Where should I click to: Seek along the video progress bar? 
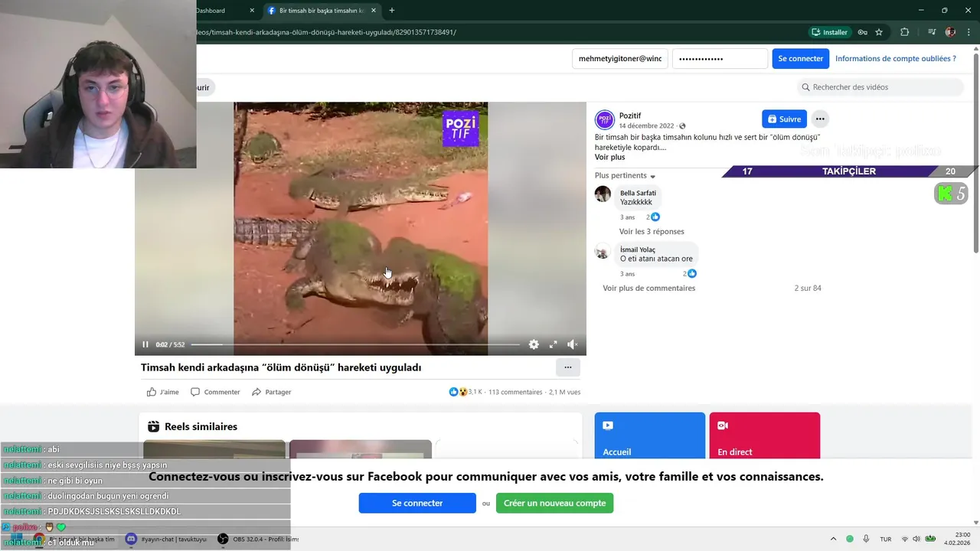[355, 344]
